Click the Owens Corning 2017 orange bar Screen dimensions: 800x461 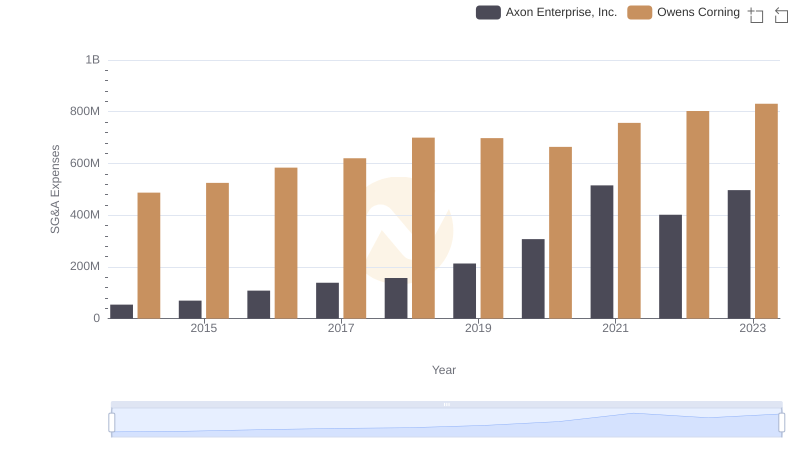355,238
